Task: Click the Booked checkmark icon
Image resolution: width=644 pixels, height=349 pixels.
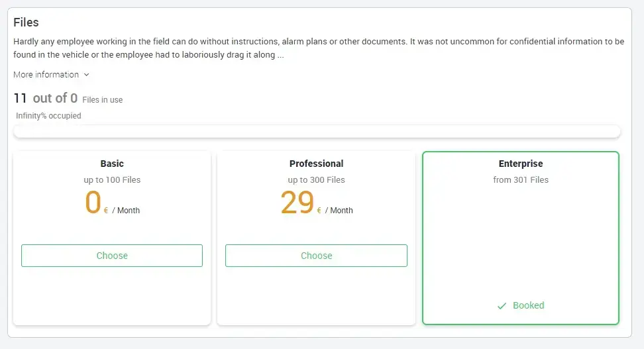Action: point(502,306)
